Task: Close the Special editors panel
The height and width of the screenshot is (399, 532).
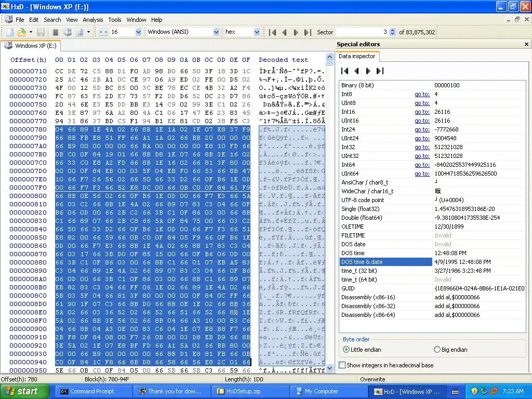Action: 526,44
